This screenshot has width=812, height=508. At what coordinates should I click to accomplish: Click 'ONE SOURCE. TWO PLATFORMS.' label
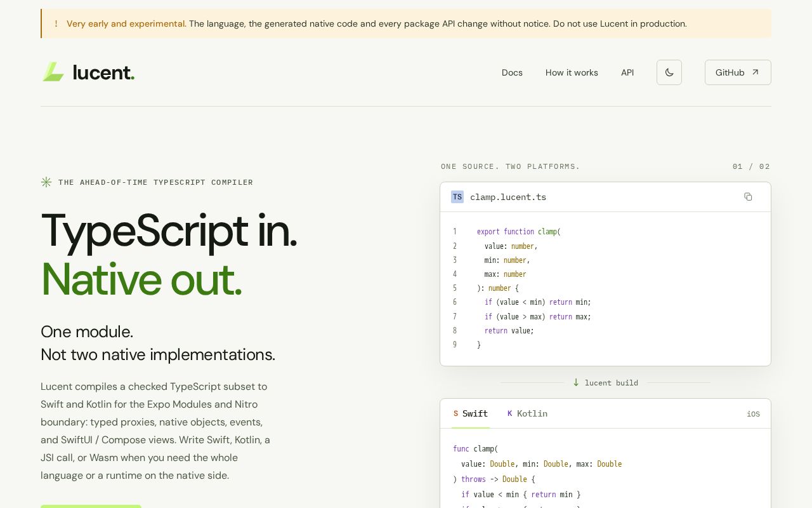tap(511, 166)
